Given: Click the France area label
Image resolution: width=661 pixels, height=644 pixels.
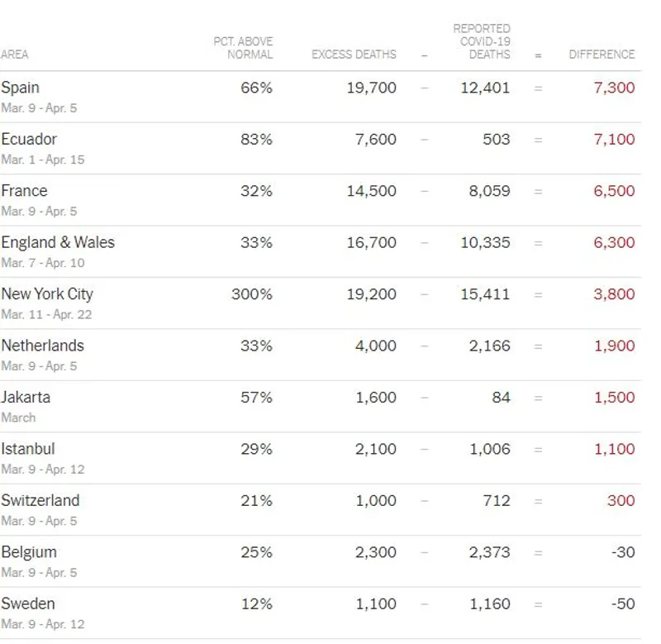Looking at the screenshot, I should tap(24, 191).
